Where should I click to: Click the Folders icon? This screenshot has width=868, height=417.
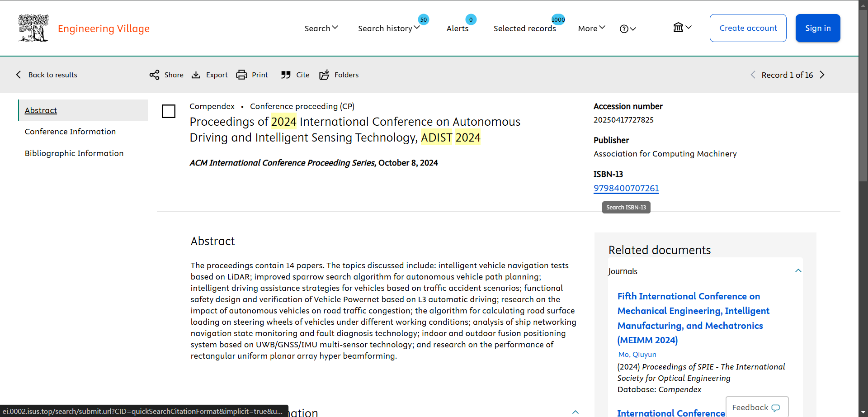(324, 75)
